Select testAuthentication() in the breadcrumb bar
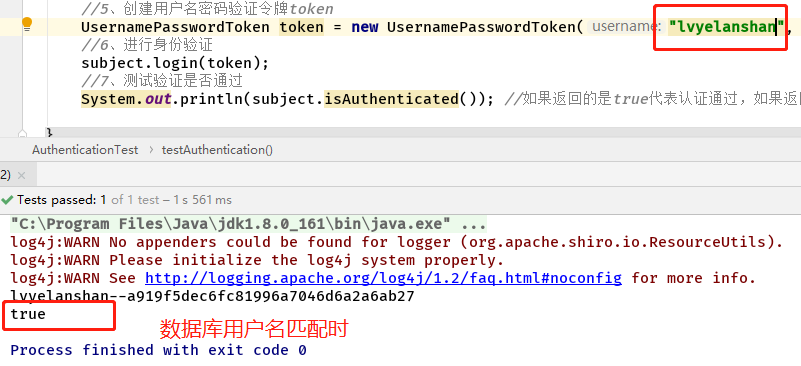This screenshot has height=366, width=801. (217, 150)
